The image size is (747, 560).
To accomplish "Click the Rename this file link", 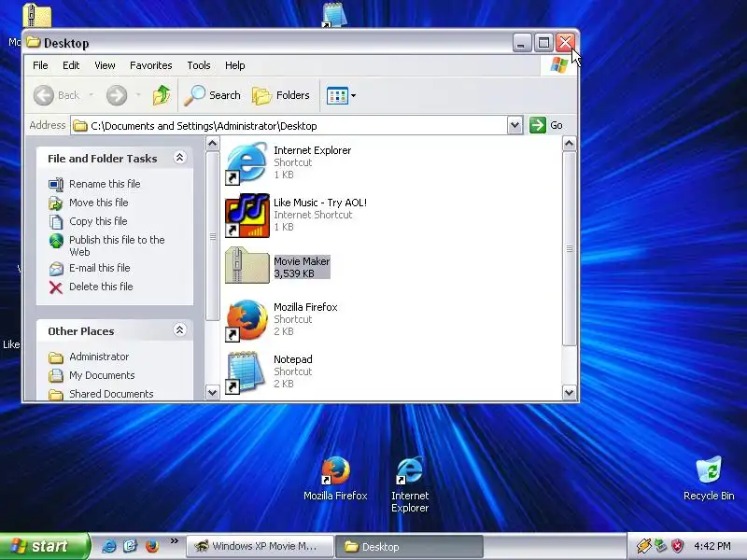I will [105, 184].
